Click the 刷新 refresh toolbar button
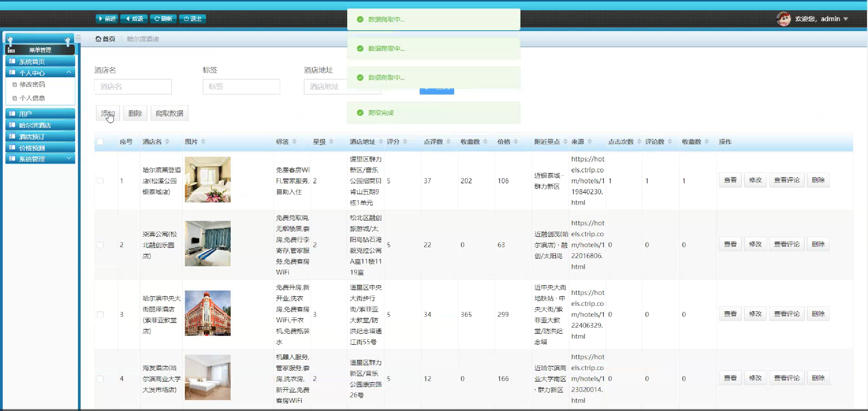This screenshot has height=411, width=868. (x=163, y=19)
